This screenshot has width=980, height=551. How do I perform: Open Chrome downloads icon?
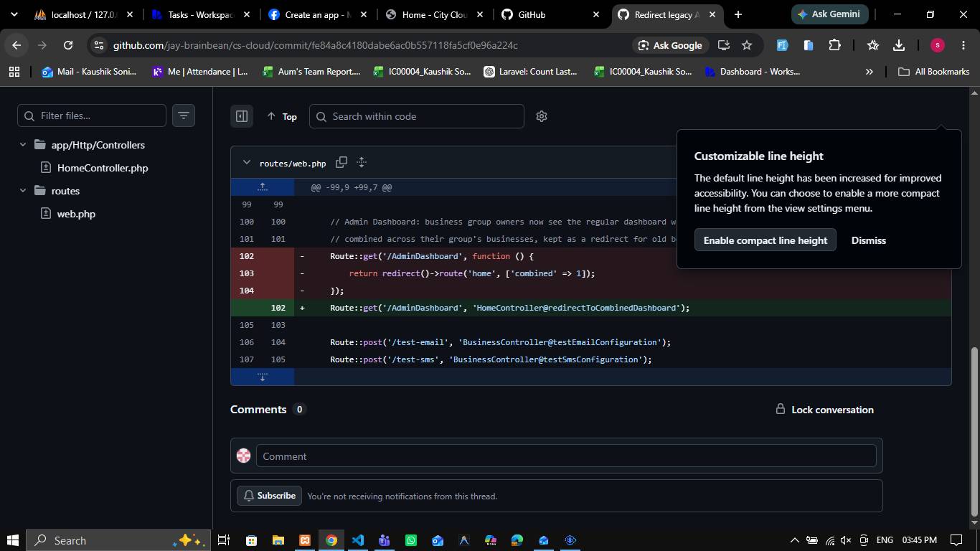(x=899, y=45)
